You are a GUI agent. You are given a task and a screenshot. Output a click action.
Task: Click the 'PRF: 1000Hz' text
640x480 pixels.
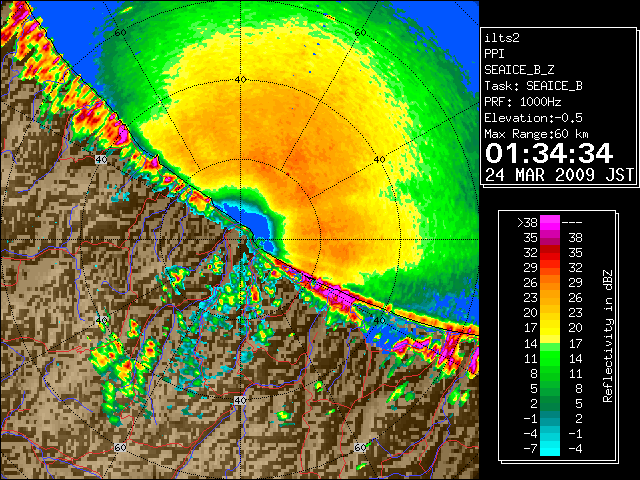pos(522,102)
